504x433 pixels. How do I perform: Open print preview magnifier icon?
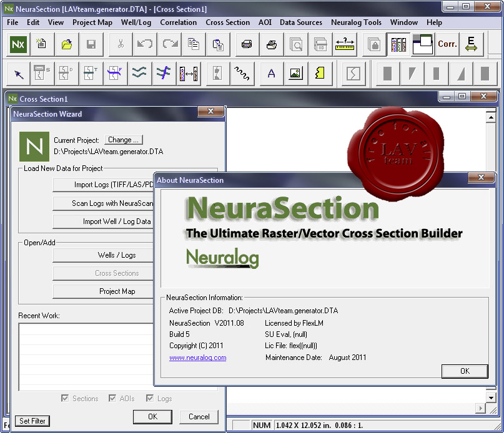click(295, 44)
